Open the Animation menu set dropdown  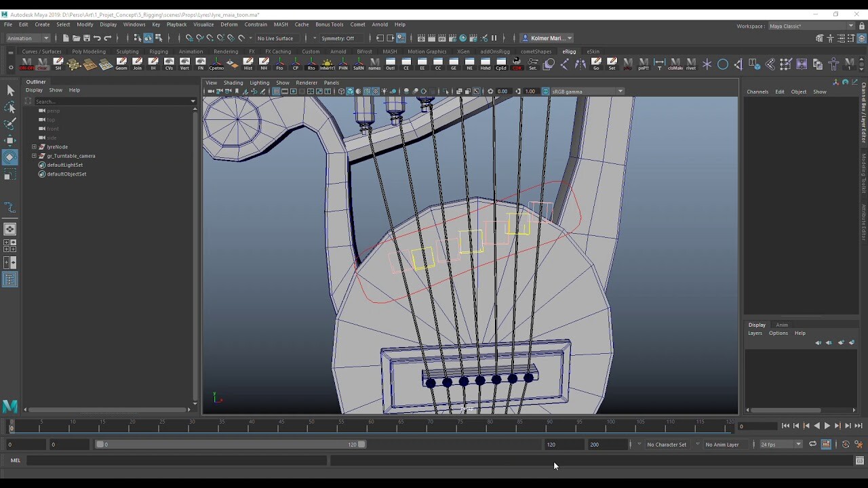pos(27,38)
